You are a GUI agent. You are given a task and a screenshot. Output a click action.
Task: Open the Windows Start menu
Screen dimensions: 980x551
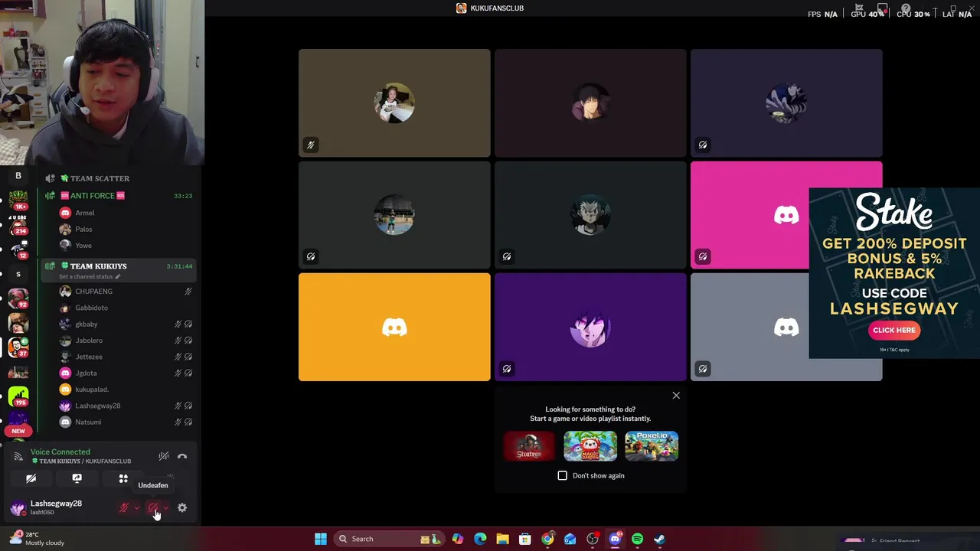pos(321,539)
